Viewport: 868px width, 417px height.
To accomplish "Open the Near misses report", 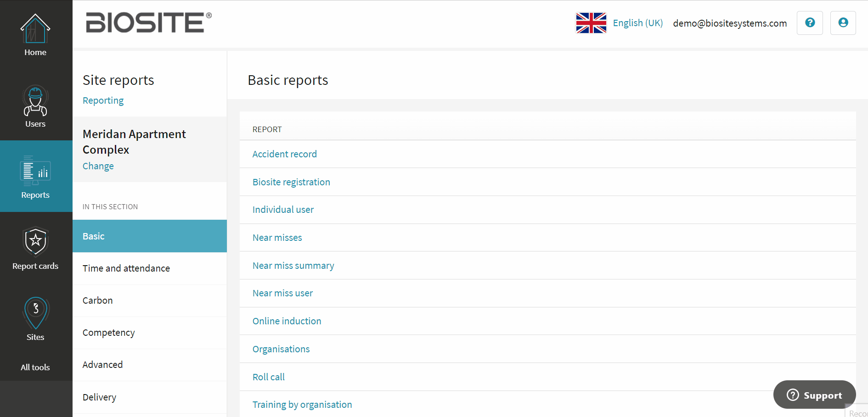I will [x=277, y=238].
